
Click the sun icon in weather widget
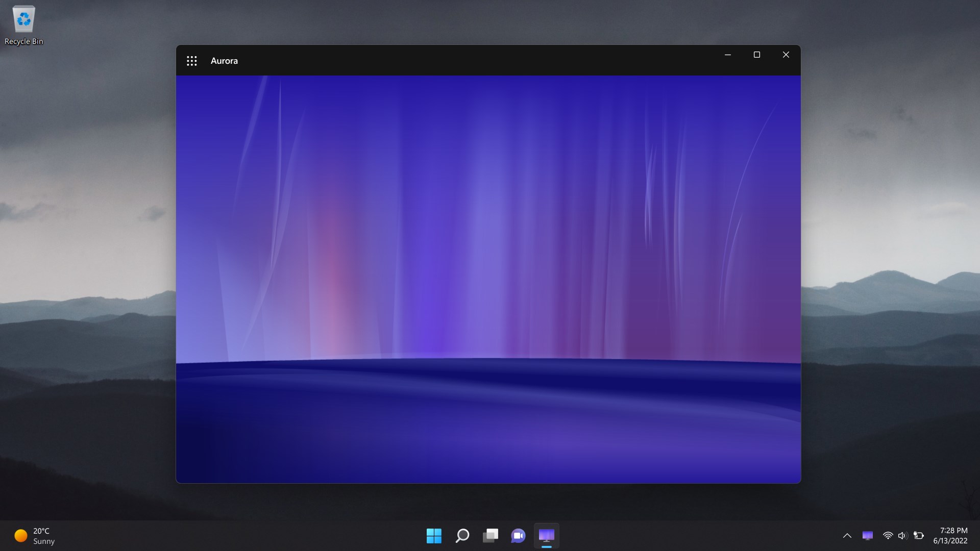tap(21, 536)
